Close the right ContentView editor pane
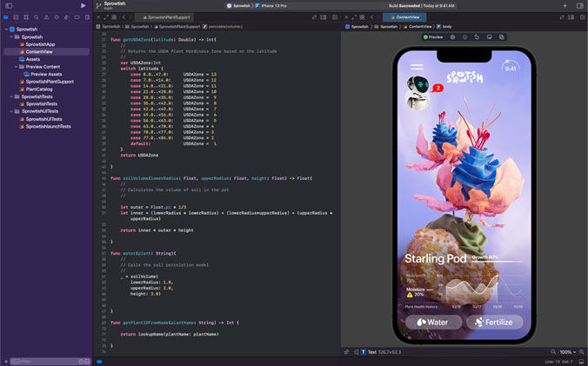Image resolution: width=588 pixels, height=366 pixels. 346,17
